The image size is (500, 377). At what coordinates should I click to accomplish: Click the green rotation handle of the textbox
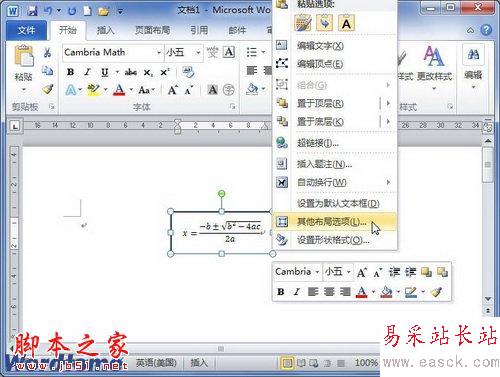click(x=221, y=194)
